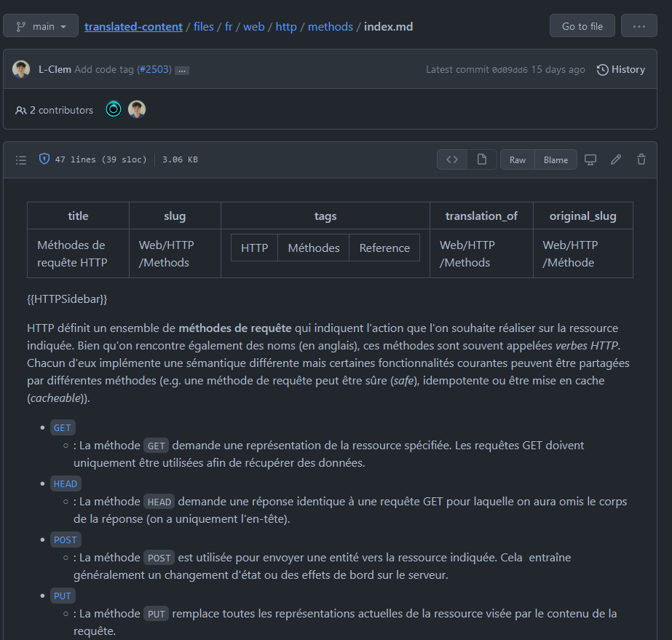This screenshot has height=640, width=672.
Task: Click the slug column header
Action: (175, 216)
